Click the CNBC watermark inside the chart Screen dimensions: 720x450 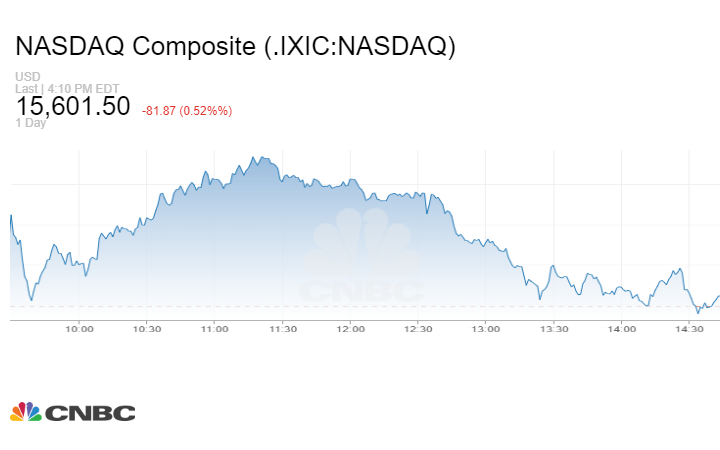[x=363, y=258]
